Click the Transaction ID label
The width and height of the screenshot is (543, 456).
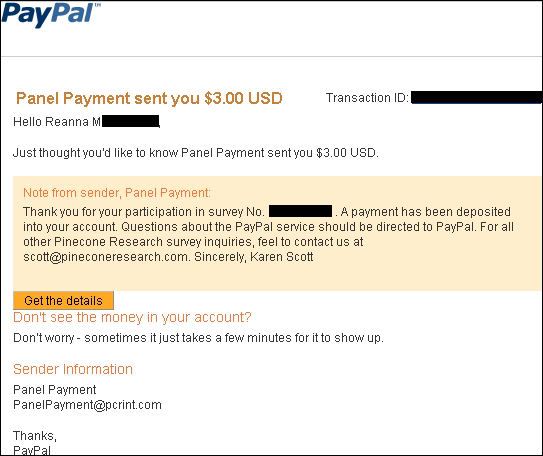pos(367,98)
